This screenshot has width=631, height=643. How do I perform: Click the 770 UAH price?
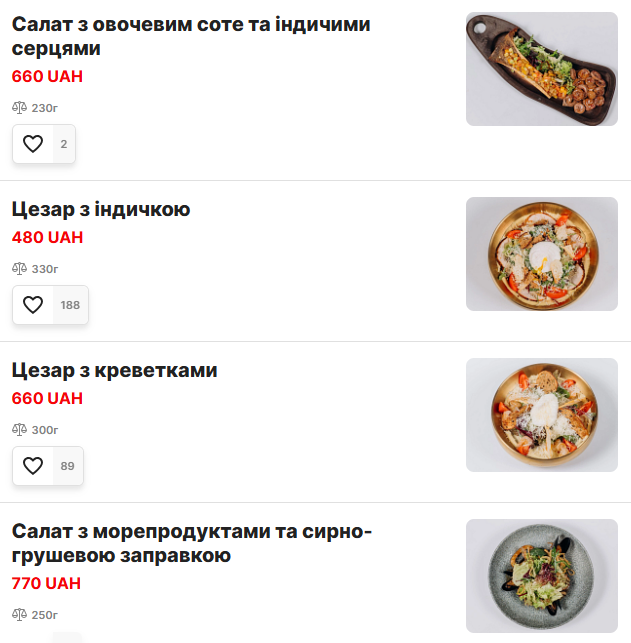coord(47,584)
